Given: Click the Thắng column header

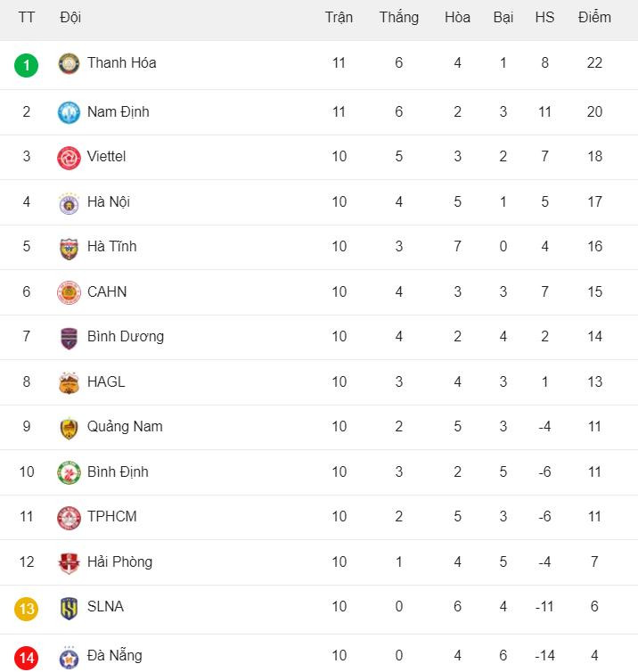Looking at the screenshot, I should (x=398, y=17).
